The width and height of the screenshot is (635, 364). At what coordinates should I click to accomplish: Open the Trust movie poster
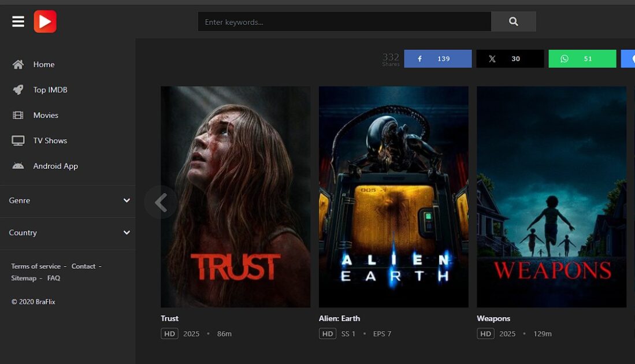click(x=236, y=197)
